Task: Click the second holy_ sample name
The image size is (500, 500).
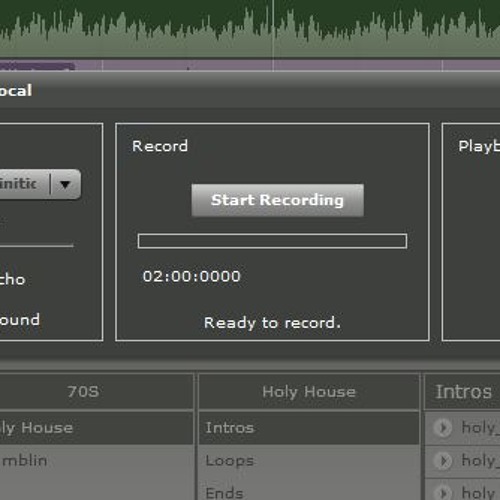Action: pos(481,461)
